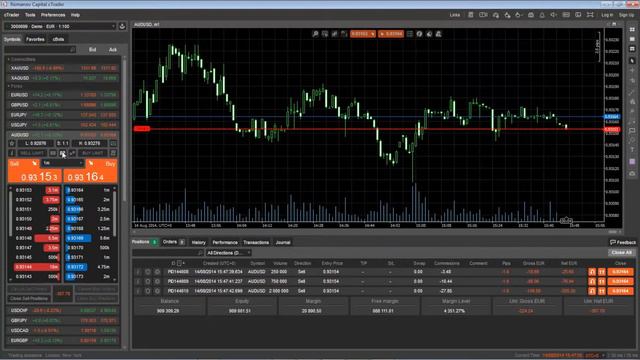640x360 pixels.
Task: Click the chart zoom magnifier icon
Action: point(315,34)
